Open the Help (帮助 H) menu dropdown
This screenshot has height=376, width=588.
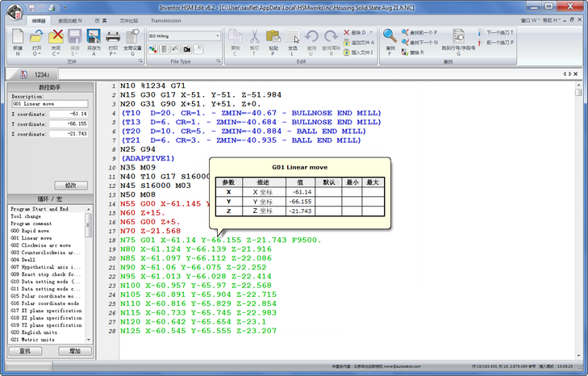(x=552, y=20)
